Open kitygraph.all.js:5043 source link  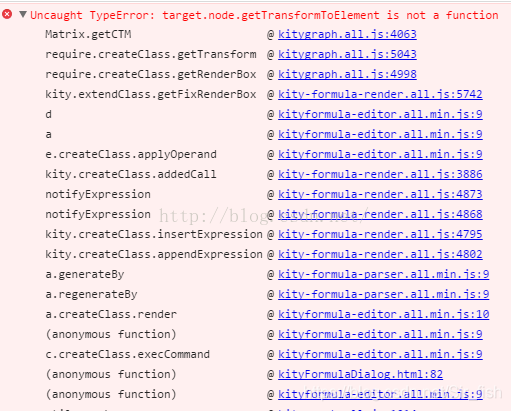click(x=347, y=54)
